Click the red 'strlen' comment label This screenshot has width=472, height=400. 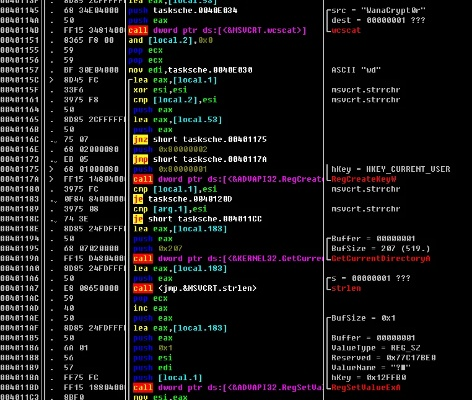[x=346, y=288]
